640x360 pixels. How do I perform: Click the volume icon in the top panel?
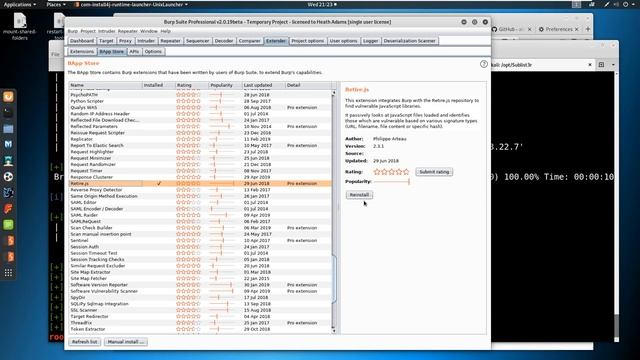(616, 4)
